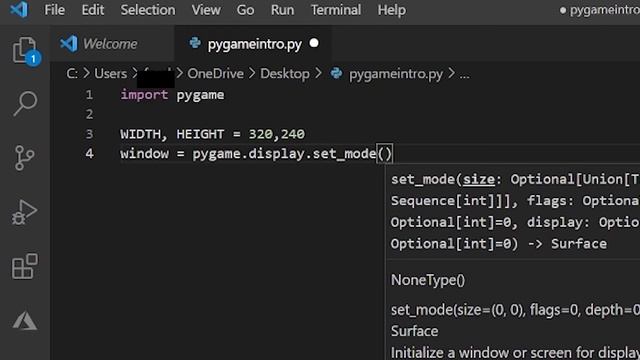Image resolution: width=640 pixels, height=360 pixels.
Task: Click line number 1 in gutter
Action: point(89,95)
